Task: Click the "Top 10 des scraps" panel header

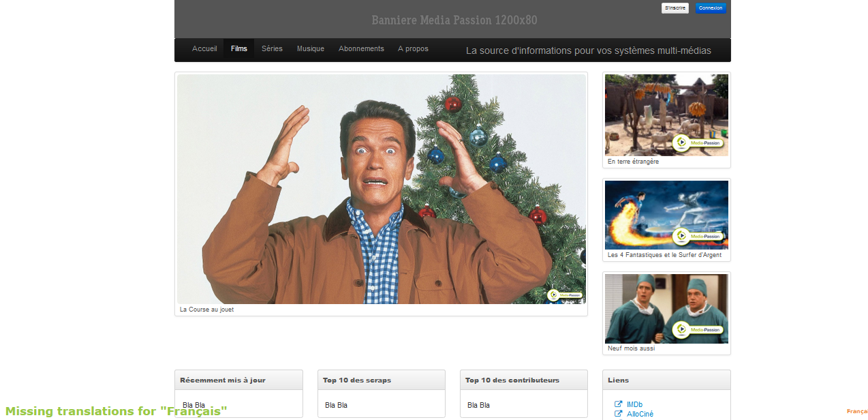Action: (x=382, y=380)
